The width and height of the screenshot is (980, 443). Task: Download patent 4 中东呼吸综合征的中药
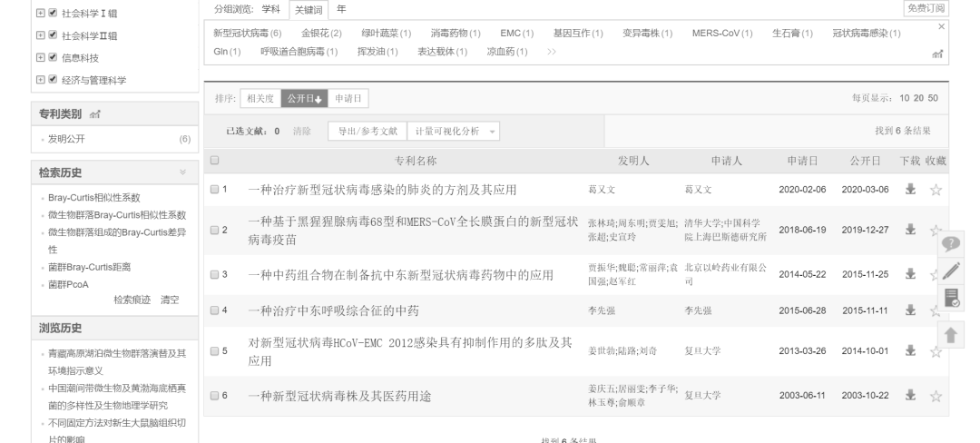pos(910,310)
